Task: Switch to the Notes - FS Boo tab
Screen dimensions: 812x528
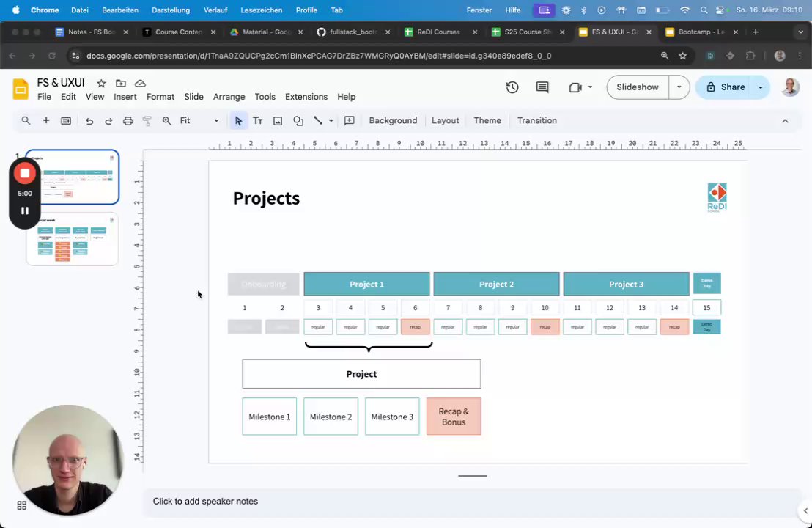Action: (92, 32)
